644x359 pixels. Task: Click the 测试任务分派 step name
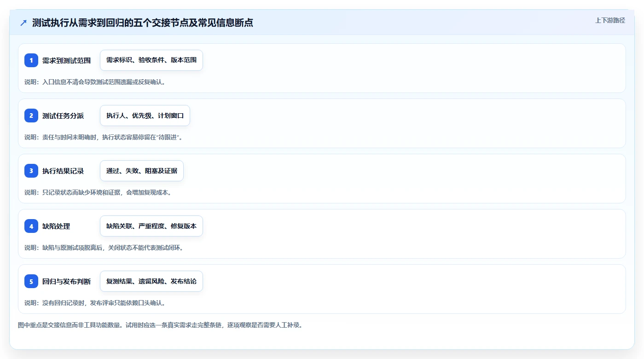click(x=63, y=116)
